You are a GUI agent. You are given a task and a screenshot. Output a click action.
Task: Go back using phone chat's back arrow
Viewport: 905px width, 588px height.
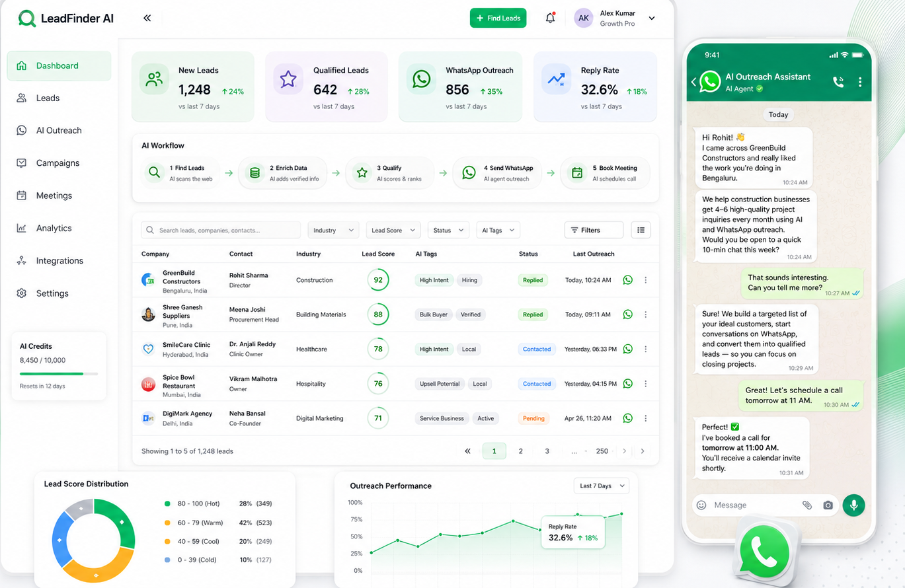click(x=693, y=82)
